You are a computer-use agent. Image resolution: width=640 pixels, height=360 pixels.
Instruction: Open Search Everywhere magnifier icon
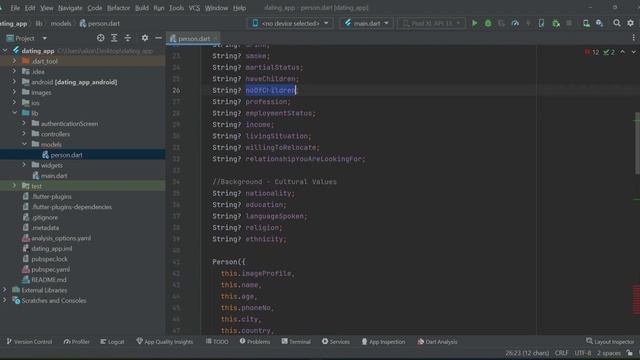pos(617,23)
